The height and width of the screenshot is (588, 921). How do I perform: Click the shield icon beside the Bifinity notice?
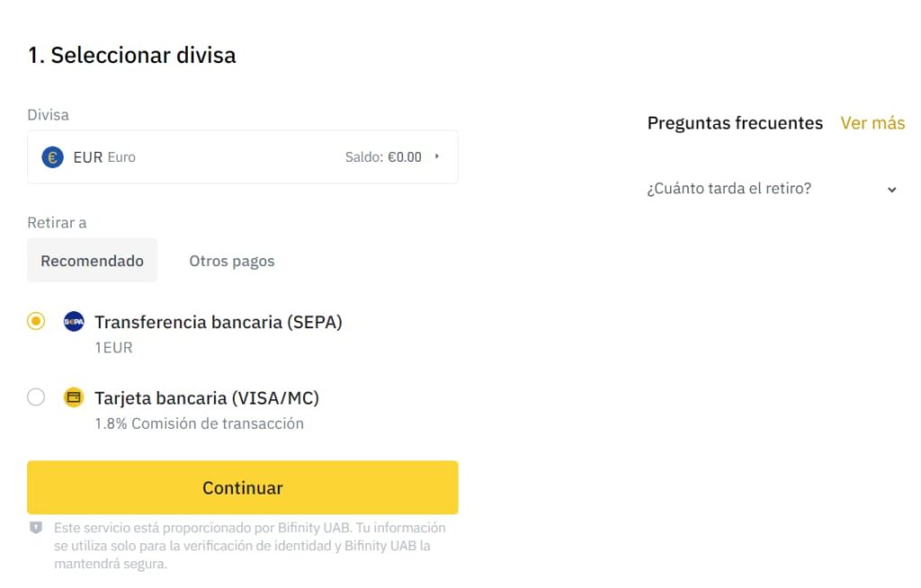point(36,528)
